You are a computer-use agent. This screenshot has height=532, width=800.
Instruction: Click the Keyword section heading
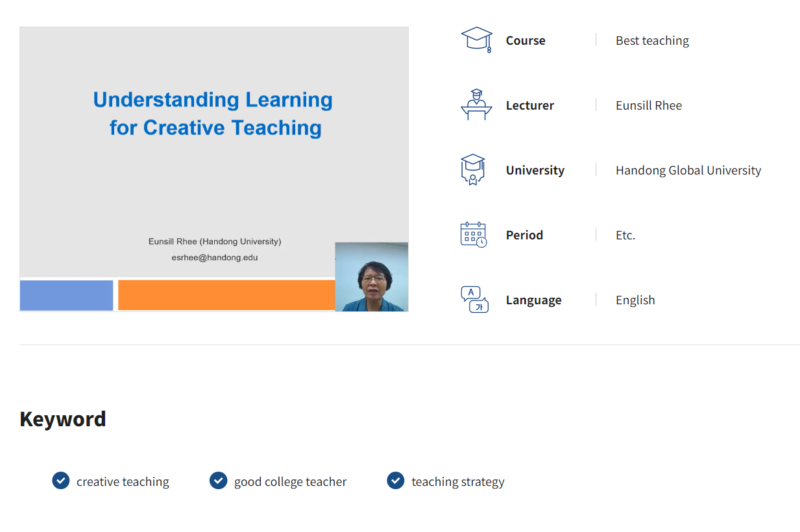[x=63, y=418]
